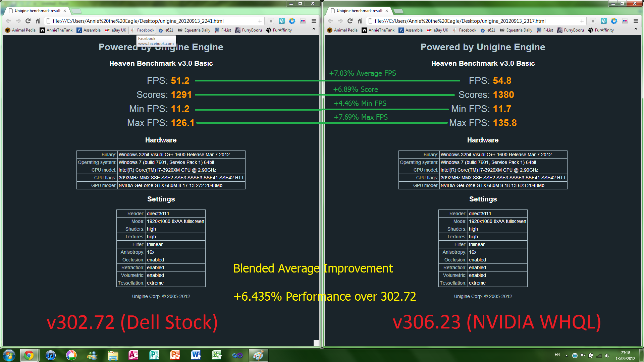Open the FurryBooru bookmark in the left window
The width and height of the screenshot is (644, 362).
[249, 30]
